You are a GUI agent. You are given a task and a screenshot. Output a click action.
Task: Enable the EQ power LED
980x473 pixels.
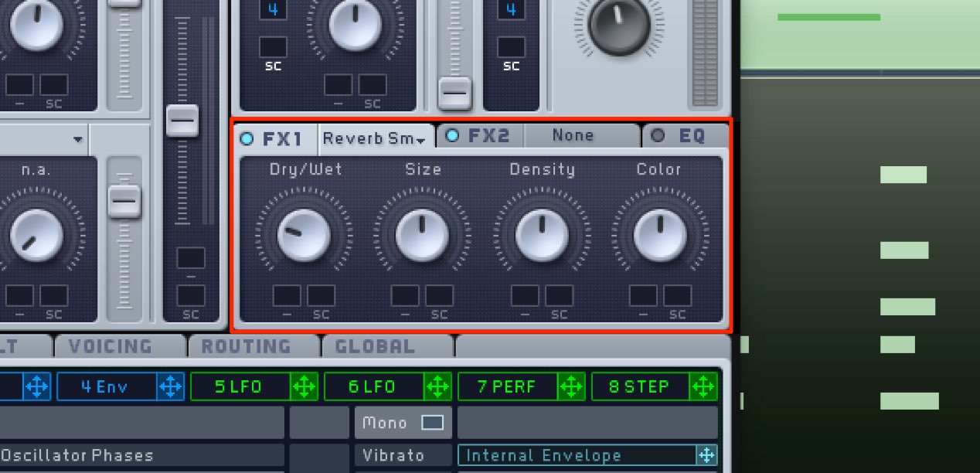tap(658, 136)
